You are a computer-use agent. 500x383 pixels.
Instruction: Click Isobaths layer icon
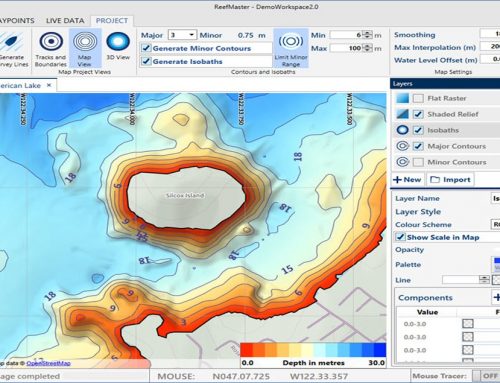pyautogui.click(x=402, y=130)
